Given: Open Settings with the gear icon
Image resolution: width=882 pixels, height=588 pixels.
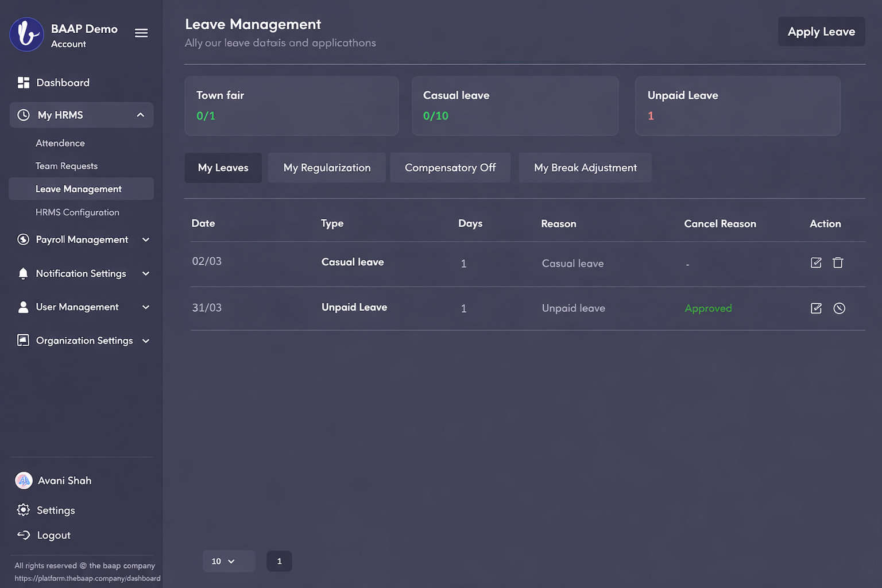Looking at the screenshot, I should [24, 510].
